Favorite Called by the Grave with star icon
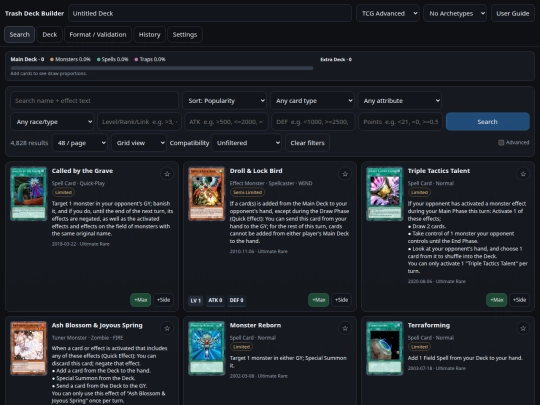The image size is (540, 405). (167, 174)
